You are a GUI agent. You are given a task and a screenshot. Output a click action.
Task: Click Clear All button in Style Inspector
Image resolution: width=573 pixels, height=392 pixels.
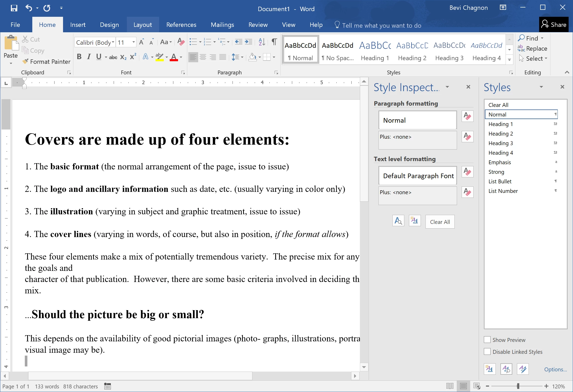click(x=440, y=222)
